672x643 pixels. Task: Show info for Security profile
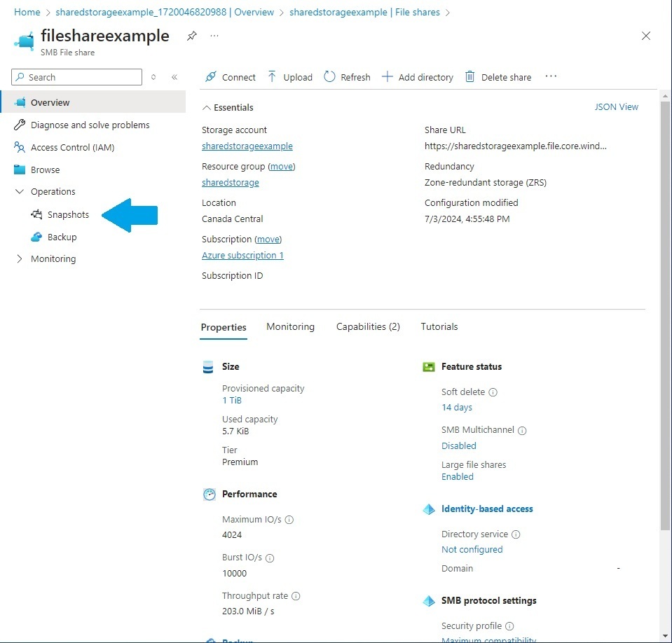(509, 626)
